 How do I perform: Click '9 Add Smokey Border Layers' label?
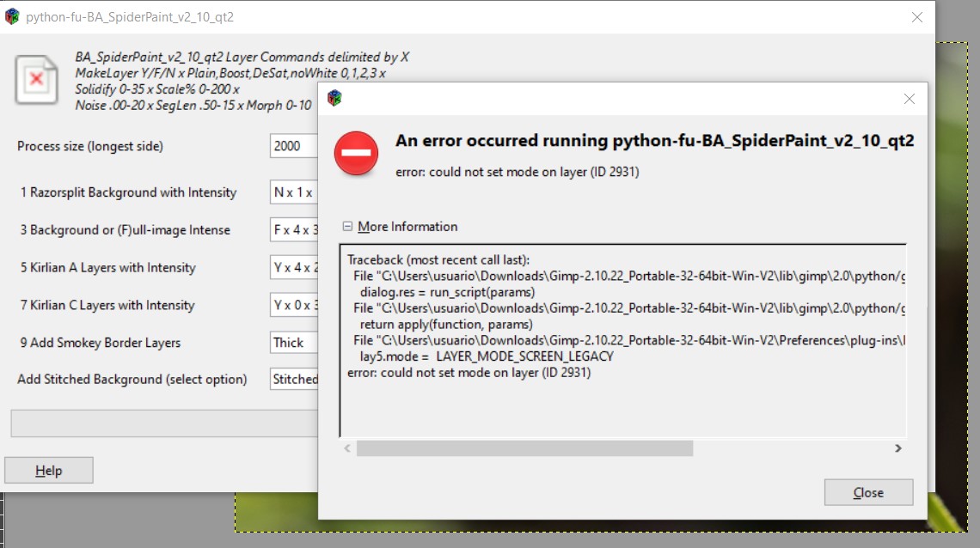coord(100,343)
